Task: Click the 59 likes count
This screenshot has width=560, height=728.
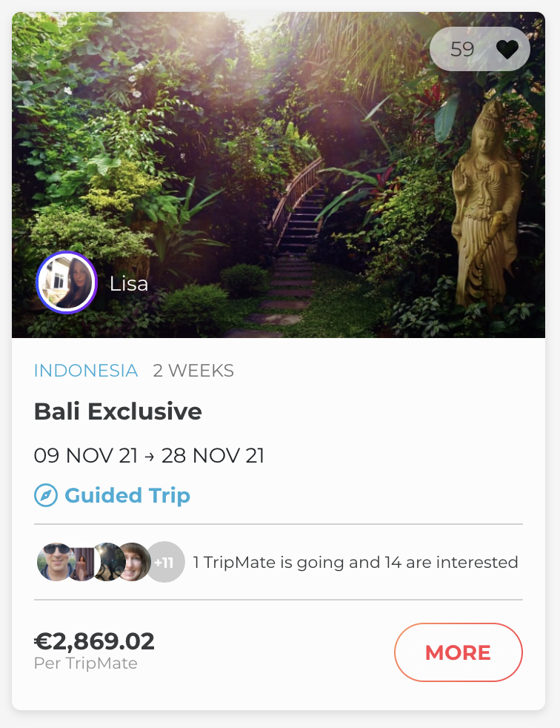Action: [x=462, y=50]
